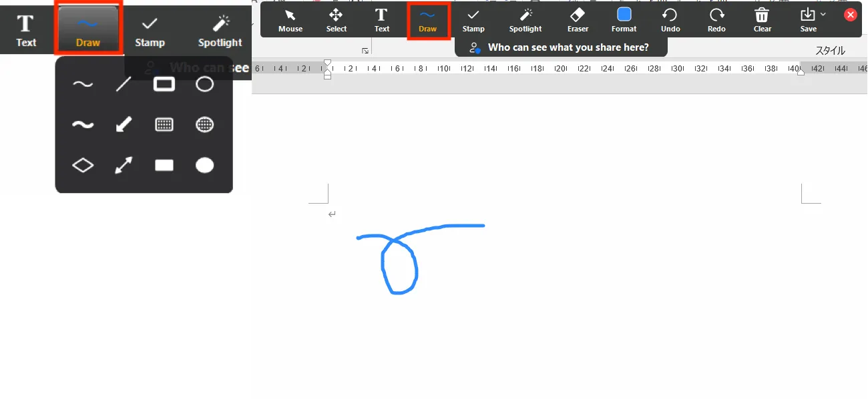Click the horizontal ruler above the document
Viewport: 868px width, 400px height.
click(568, 67)
